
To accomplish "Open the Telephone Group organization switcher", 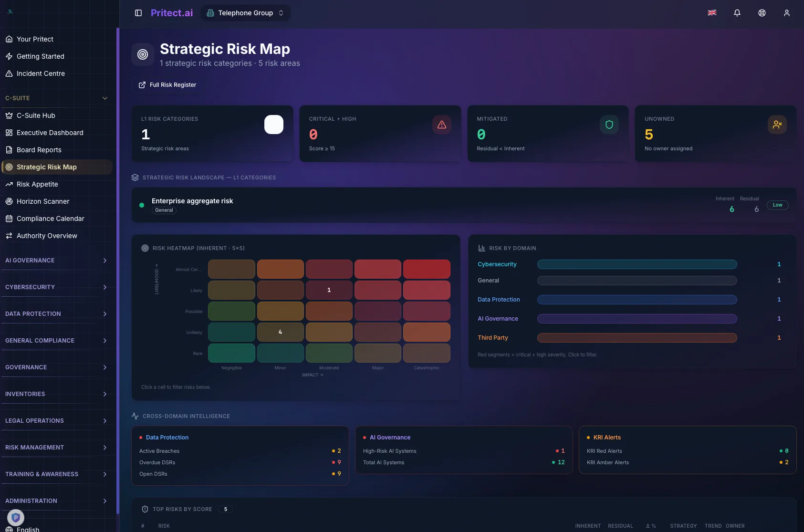I will click(246, 13).
